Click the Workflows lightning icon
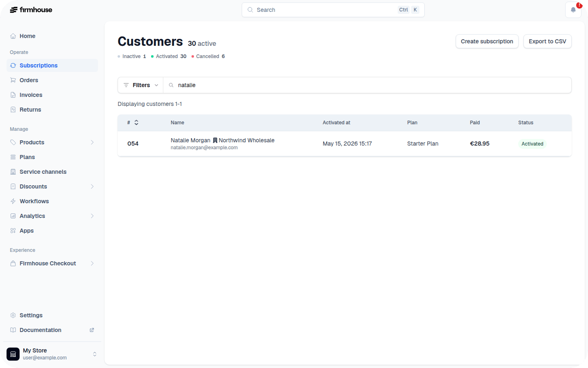Viewport: 588px width, 368px height. [x=13, y=201]
